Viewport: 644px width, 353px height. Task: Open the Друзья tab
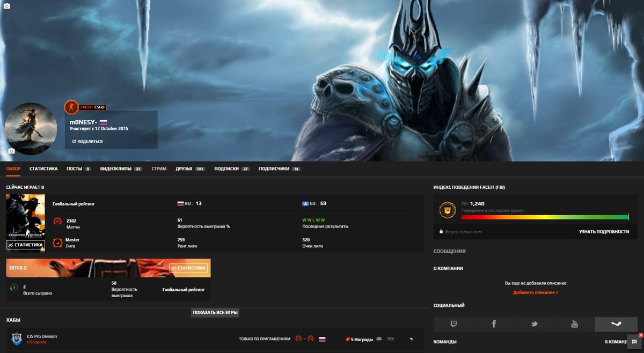190,168
